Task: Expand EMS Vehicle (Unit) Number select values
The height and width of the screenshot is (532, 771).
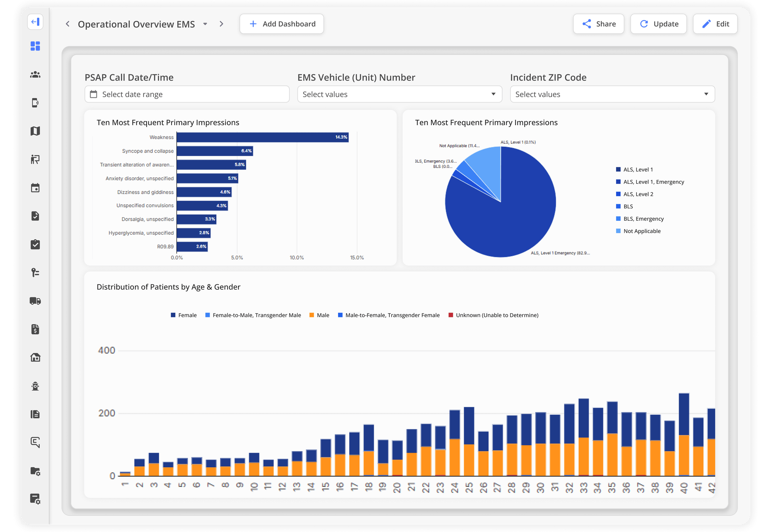Action: (400, 94)
